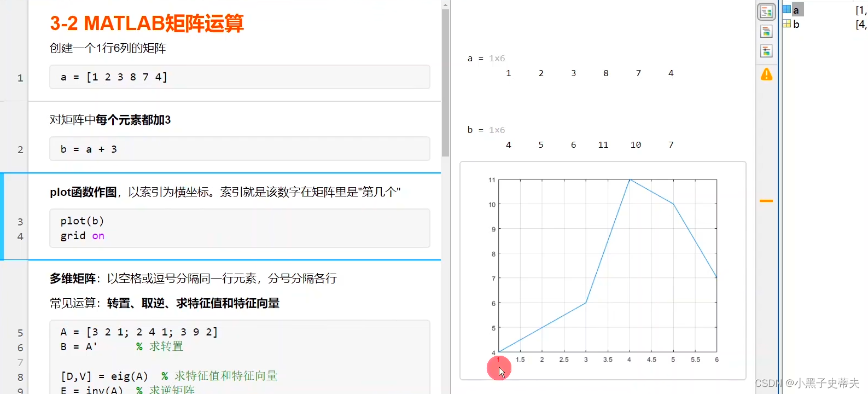
Task: Click output value 8 in a row
Action: click(x=606, y=73)
